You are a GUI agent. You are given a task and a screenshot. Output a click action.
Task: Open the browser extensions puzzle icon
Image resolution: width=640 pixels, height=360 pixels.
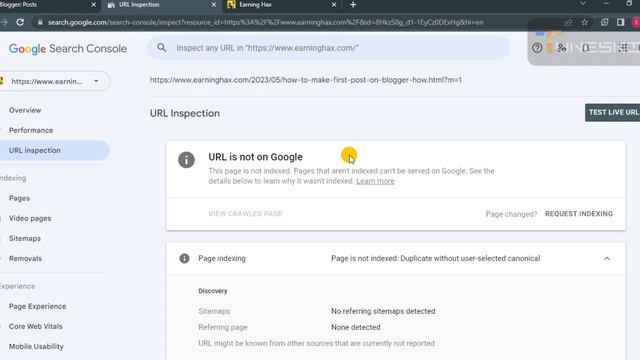point(604,22)
